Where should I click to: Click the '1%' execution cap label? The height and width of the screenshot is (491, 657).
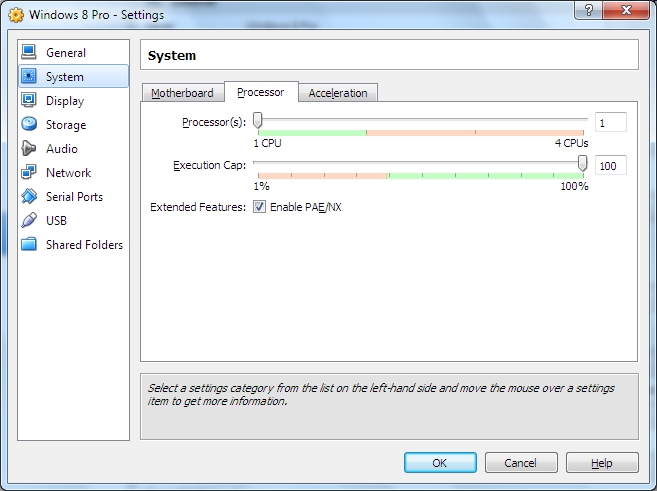[261, 186]
